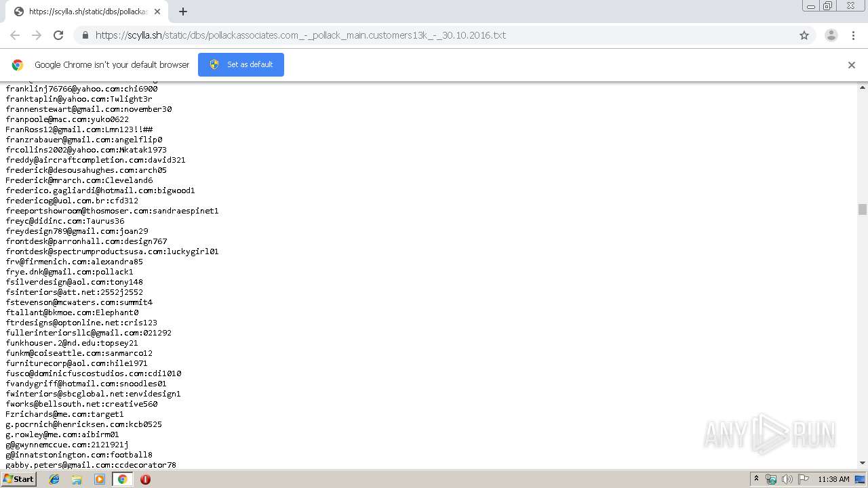View site information via the lock icon
This screenshot has height=488, width=868.
(x=85, y=35)
